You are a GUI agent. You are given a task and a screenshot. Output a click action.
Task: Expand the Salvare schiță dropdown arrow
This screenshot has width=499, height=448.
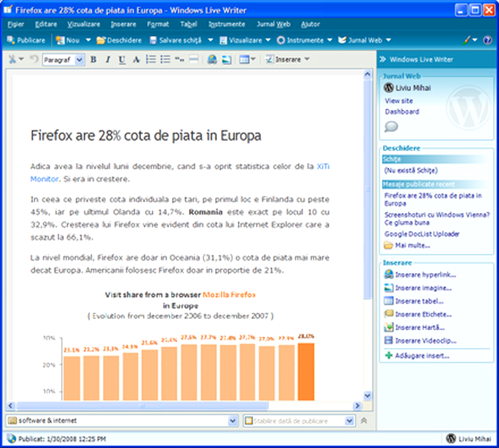click(x=210, y=40)
